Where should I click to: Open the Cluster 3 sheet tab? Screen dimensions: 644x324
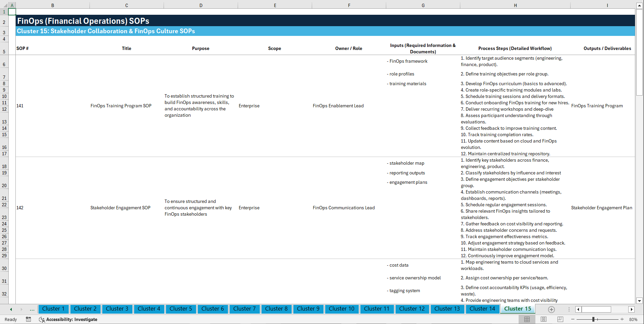(x=117, y=309)
